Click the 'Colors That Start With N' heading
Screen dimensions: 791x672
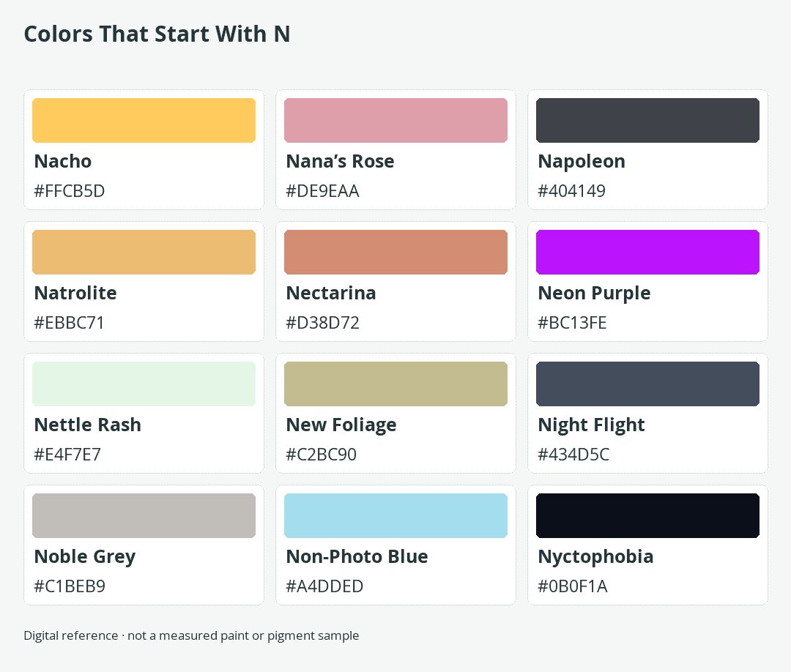[x=157, y=34]
